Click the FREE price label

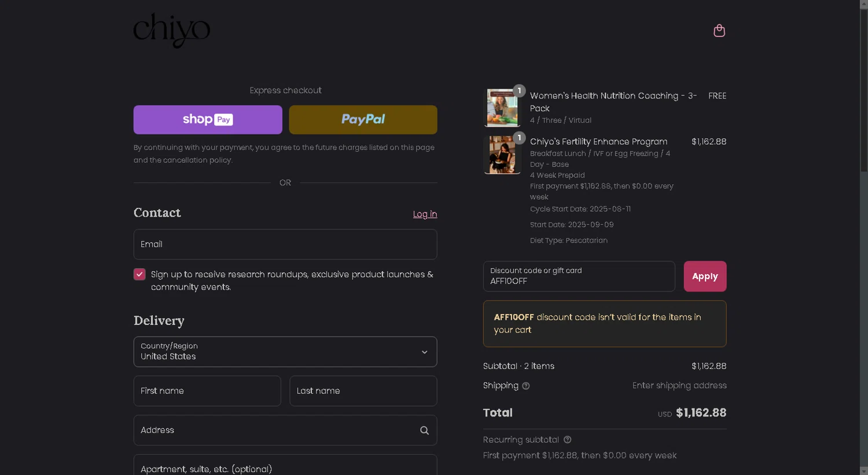click(717, 96)
